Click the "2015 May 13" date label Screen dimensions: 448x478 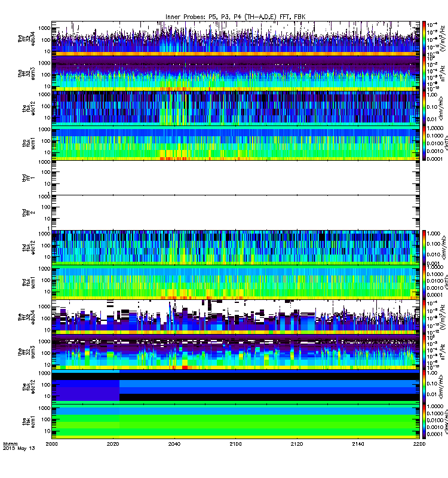click(x=19, y=448)
